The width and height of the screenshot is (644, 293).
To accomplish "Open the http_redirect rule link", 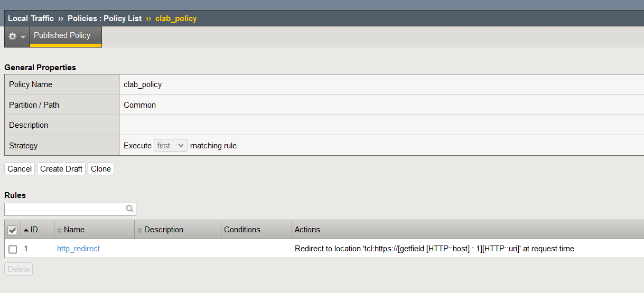I will pos(78,249).
